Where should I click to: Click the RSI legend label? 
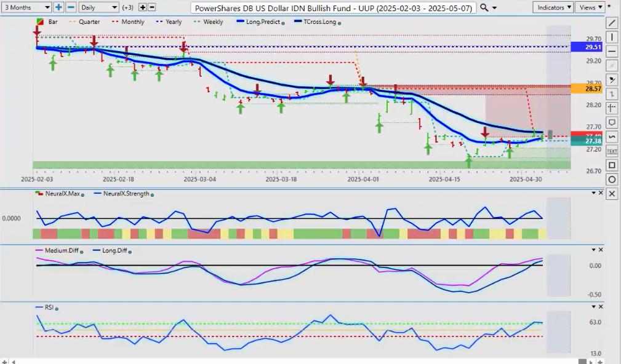tap(49, 307)
